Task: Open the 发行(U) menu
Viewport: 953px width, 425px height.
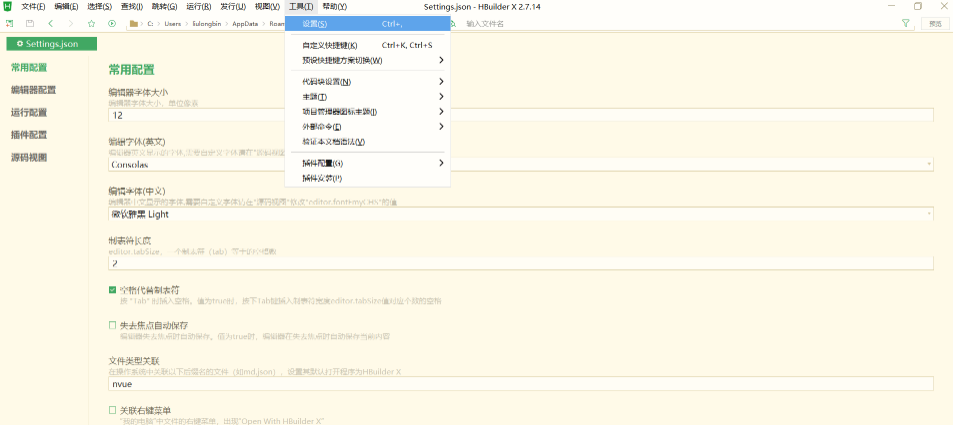Action: coord(233,7)
